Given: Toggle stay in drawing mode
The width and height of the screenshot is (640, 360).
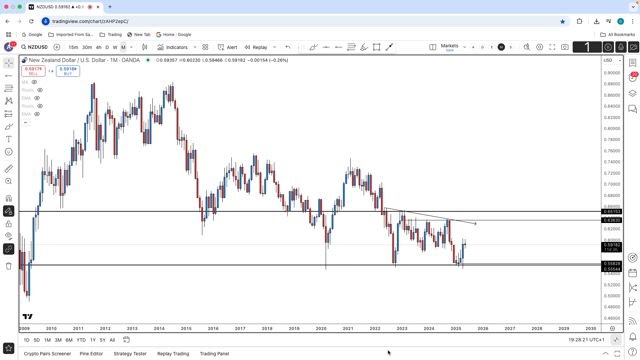Looking at the screenshot, I should coord(9,211).
